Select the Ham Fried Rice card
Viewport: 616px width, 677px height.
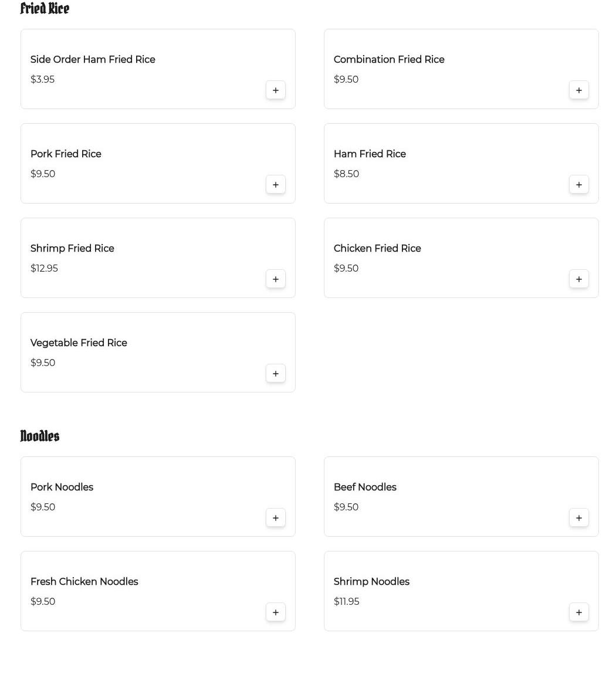click(x=461, y=163)
